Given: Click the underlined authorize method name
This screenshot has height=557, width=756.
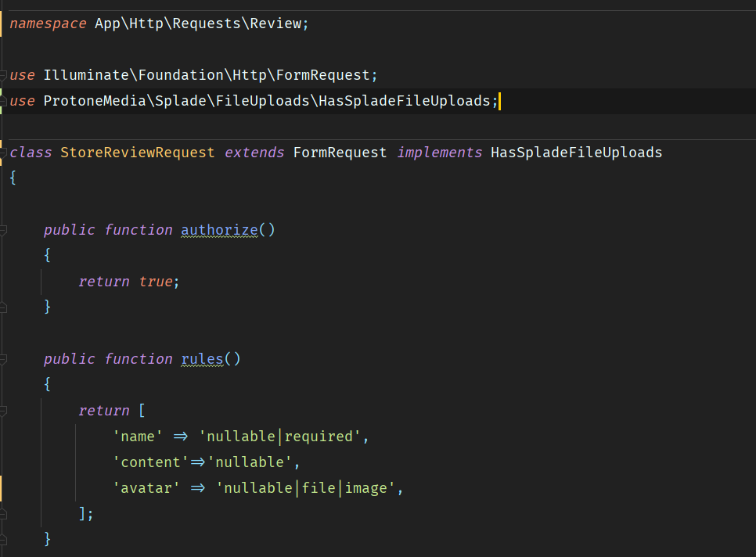Looking at the screenshot, I should pos(218,229).
